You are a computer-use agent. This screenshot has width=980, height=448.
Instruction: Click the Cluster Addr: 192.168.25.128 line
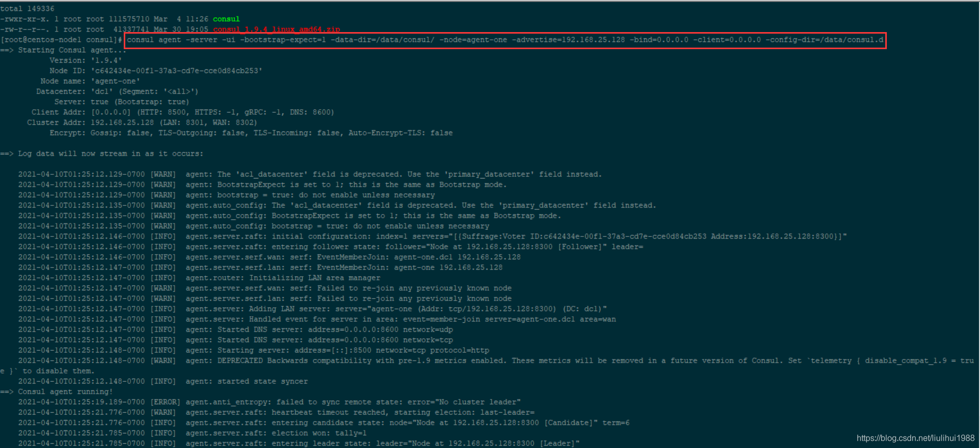point(142,123)
